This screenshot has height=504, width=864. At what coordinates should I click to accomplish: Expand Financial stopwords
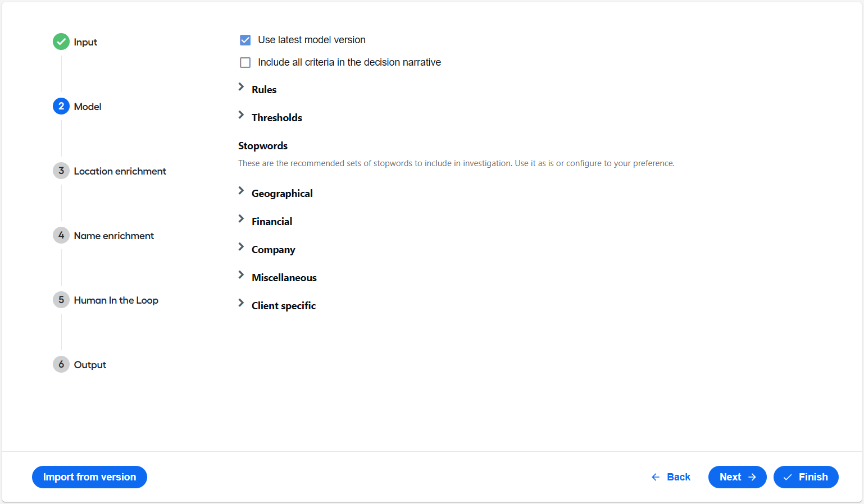[x=241, y=219]
